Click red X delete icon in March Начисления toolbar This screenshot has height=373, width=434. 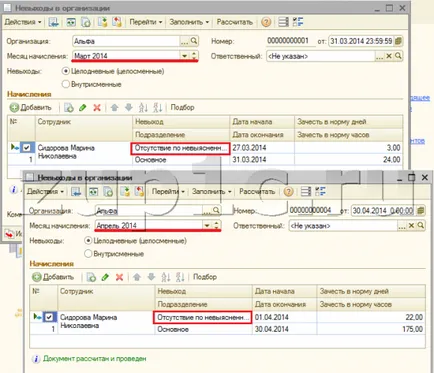point(97,107)
